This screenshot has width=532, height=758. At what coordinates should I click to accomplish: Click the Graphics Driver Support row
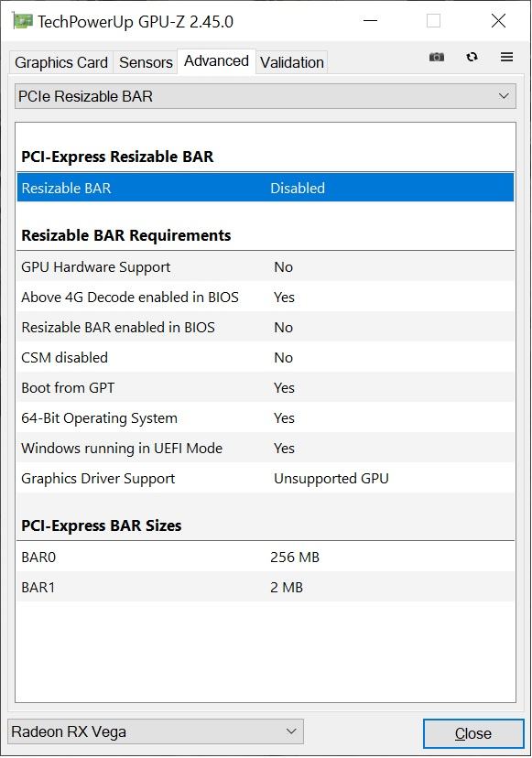pyautogui.click(x=265, y=478)
